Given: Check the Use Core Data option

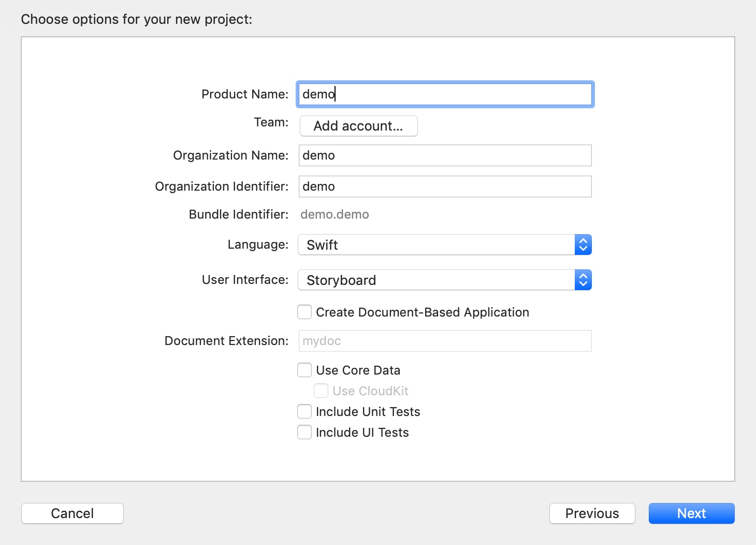Looking at the screenshot, I should (x=304, y=370).
